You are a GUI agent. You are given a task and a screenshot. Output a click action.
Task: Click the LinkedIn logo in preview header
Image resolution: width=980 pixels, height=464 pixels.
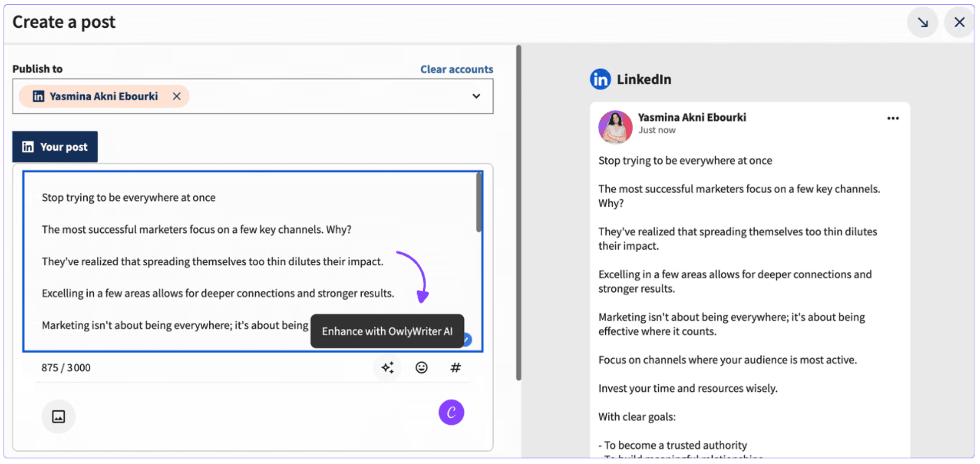click(x=600, y=79)
